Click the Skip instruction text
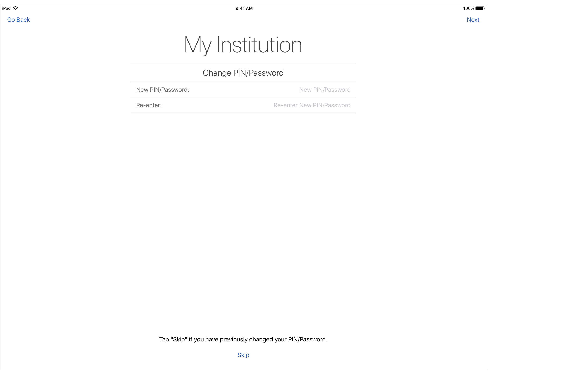This screenshot has width=588, height=374. tap(243, 339)
